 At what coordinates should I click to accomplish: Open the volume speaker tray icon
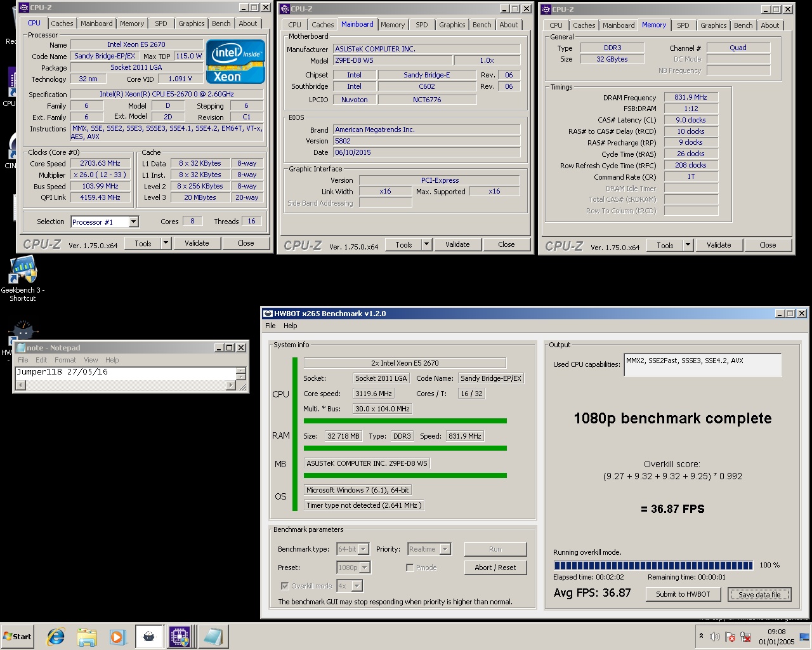(715, 637)
